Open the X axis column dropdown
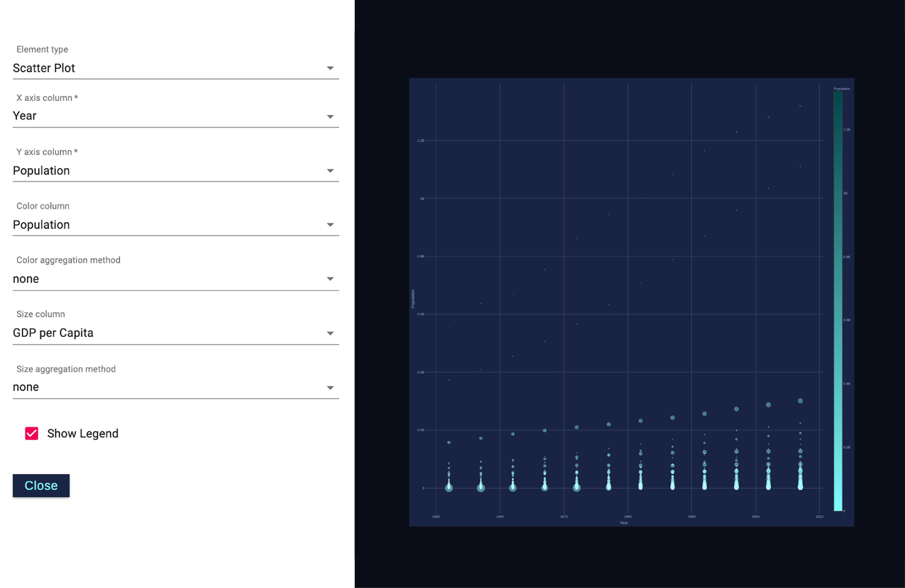The height and width of the screenshot is (588, 905). tap(176, 116)
